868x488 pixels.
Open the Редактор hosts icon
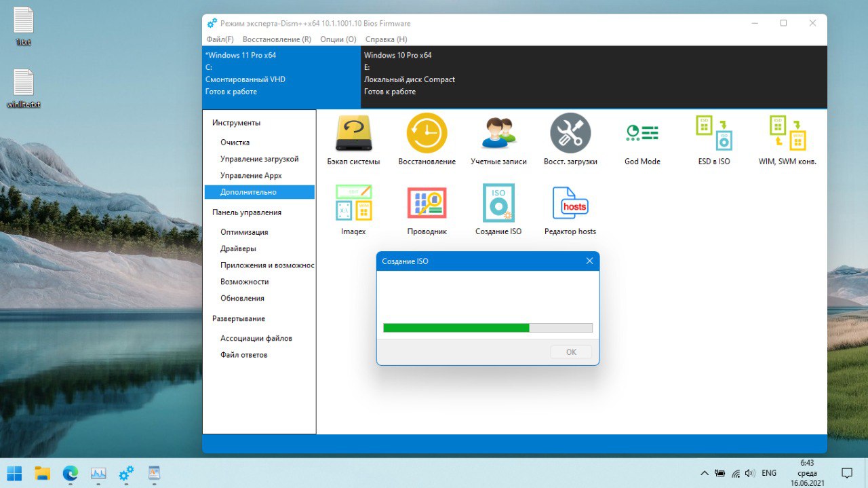[x=570, y=203]
